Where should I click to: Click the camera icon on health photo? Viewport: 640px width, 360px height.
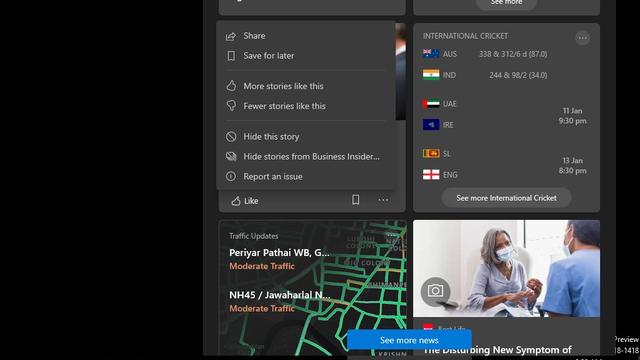click(436, 291)
